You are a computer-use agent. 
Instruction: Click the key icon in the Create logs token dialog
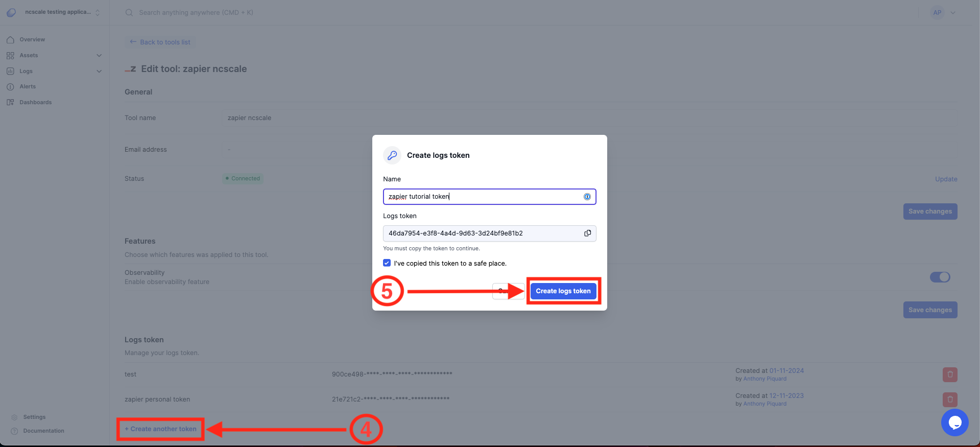392,155
